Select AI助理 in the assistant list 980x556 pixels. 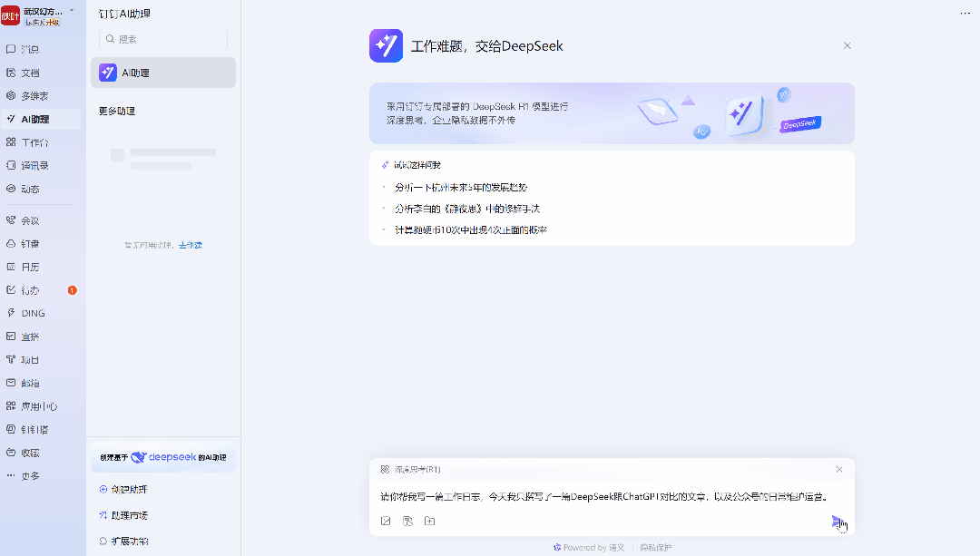tap(163, 73)
